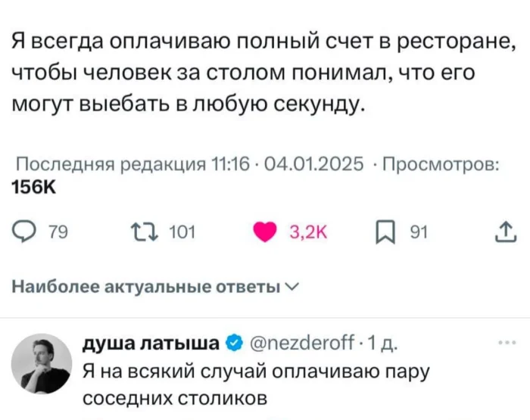
Task: Click the reply speech bubble icon
Action: point(24,233)
